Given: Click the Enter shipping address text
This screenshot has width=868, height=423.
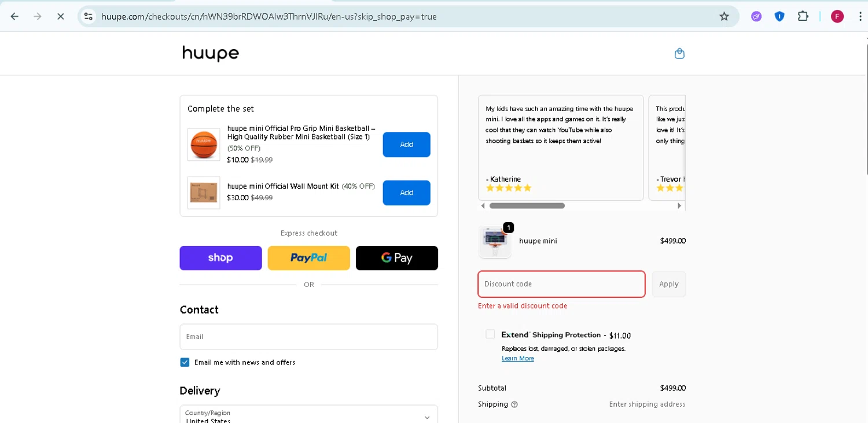Looking at the screenshot, I should tap(647, 404).
